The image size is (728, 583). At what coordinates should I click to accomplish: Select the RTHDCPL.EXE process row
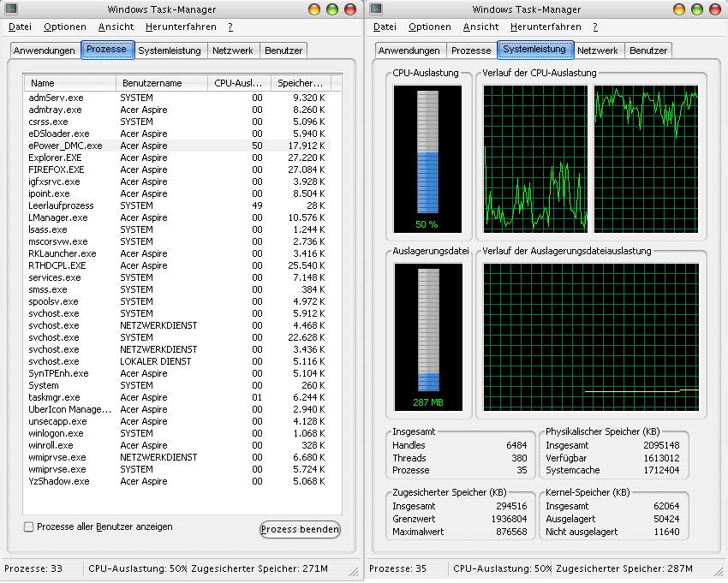click(178, 265)
